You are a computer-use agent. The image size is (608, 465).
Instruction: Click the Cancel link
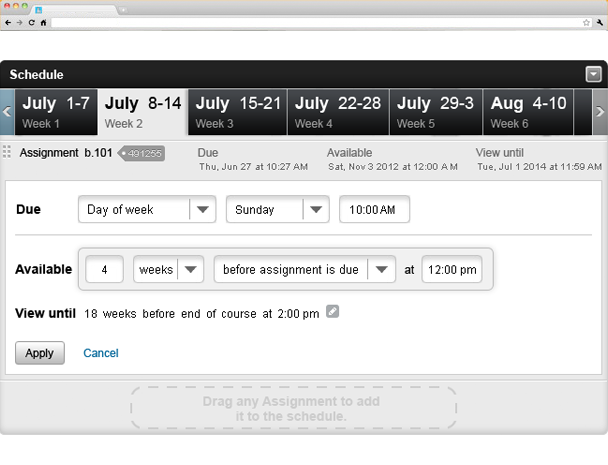click(101, 353)
